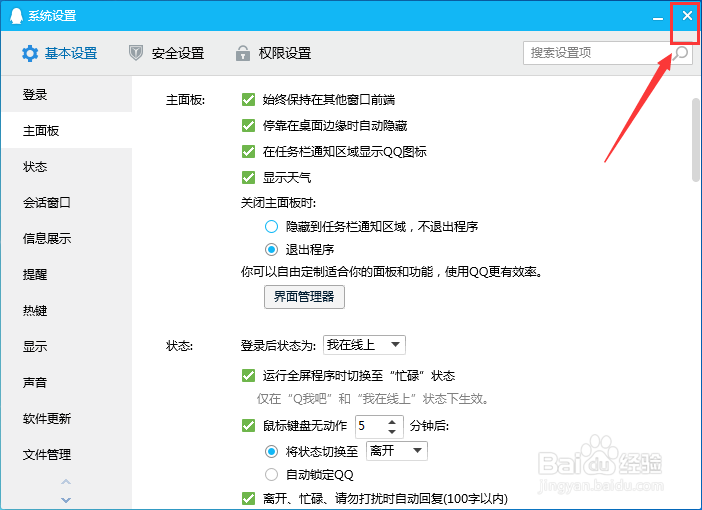Open the 界面管理器 button
Image resolution: width=702 pixels, height=510 pixels.
pos(304,297)
